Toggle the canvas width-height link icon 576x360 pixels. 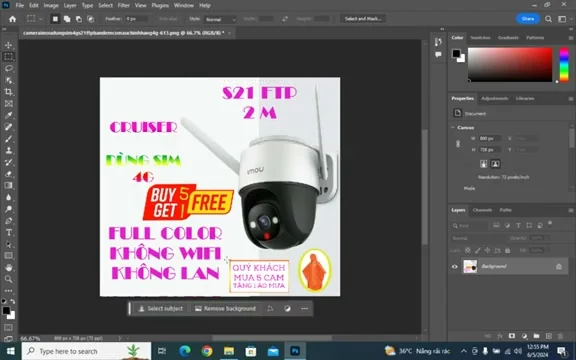pos(458,144)
